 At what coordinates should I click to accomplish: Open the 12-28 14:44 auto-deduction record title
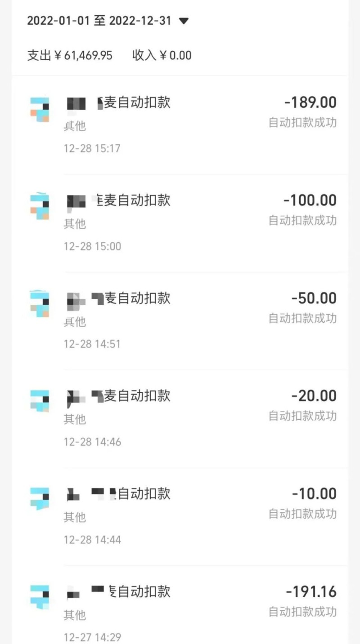click(x=119, y=493)
